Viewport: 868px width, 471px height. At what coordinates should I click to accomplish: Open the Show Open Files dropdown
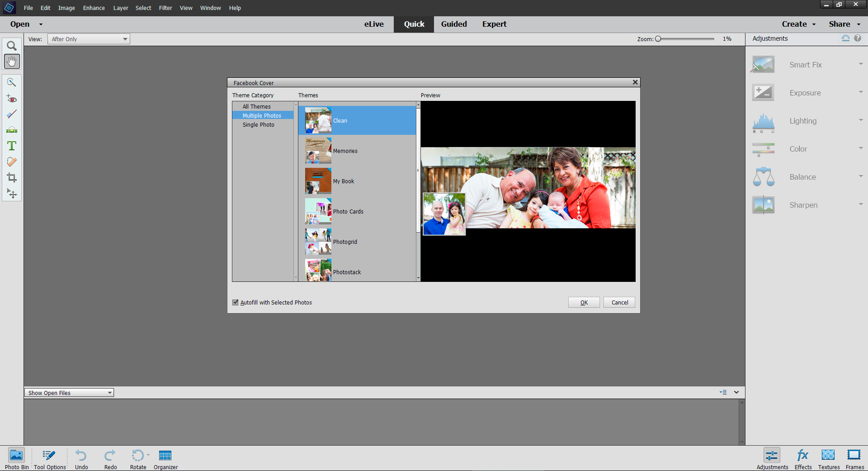69,393
